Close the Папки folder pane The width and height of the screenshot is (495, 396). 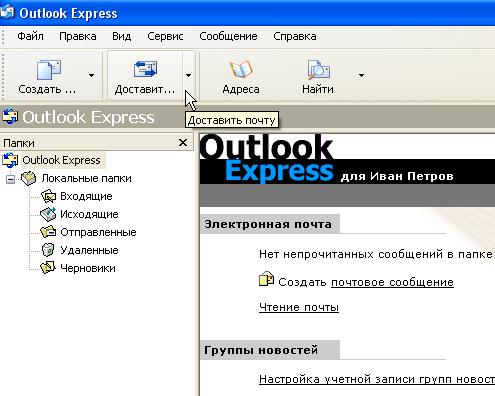pyautogui.click(x=183, y=143)
